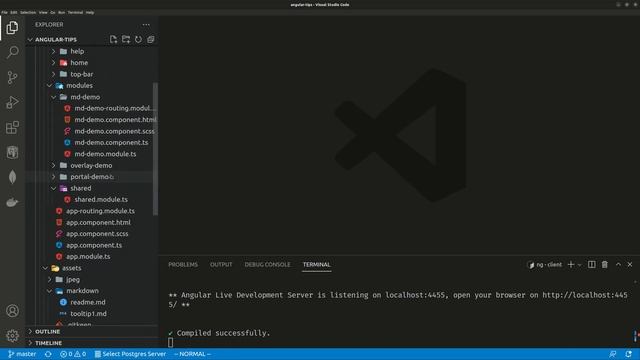The image size is (640, 360).
Task: Open the Extensions view icon
Action: [12, 127]
